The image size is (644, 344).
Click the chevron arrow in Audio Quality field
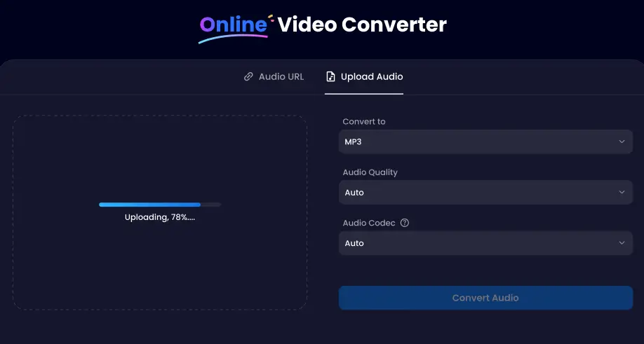click(622, 192)
